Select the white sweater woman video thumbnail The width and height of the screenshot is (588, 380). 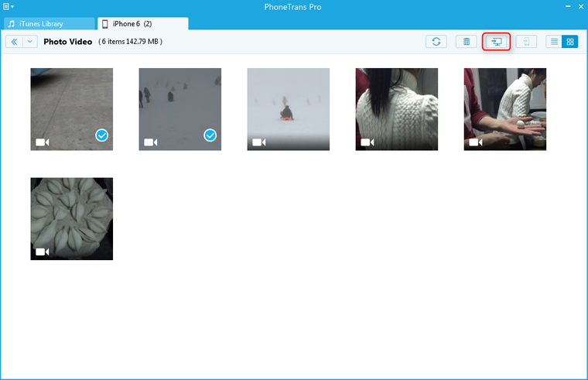coord(396,108)
